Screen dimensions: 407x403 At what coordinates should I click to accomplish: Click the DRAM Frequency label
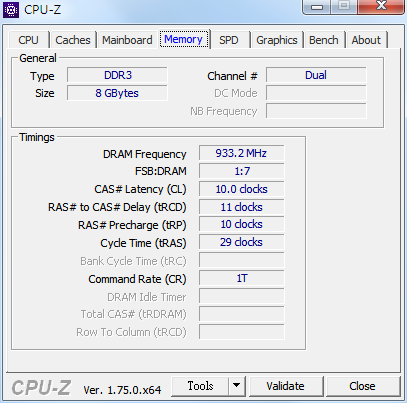point(144,154)
